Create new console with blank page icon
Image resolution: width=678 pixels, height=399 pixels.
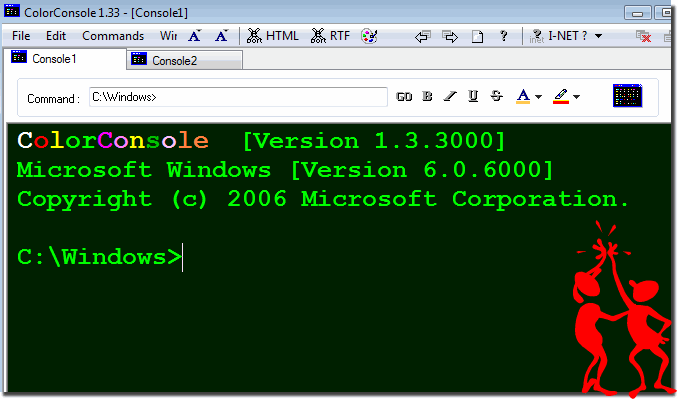pyautogui.click(x=477, y=36)
